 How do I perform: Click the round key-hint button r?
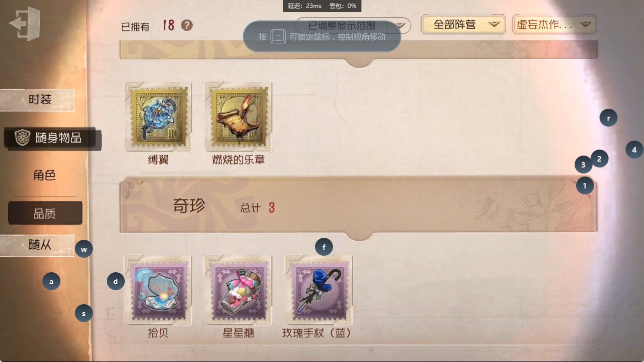pos(609,118)
